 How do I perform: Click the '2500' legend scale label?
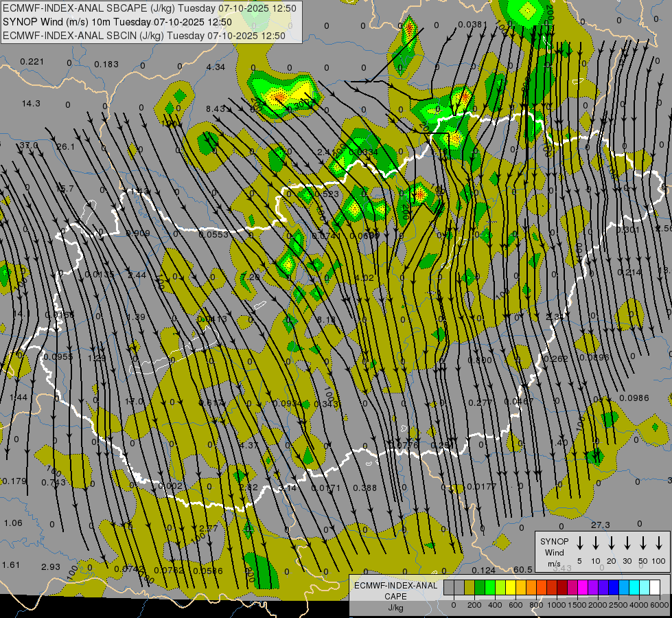(x=618, y=605)
